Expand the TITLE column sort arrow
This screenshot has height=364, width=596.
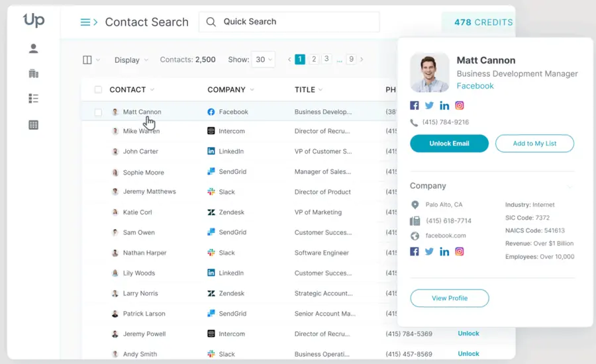[x=321, y=89]
